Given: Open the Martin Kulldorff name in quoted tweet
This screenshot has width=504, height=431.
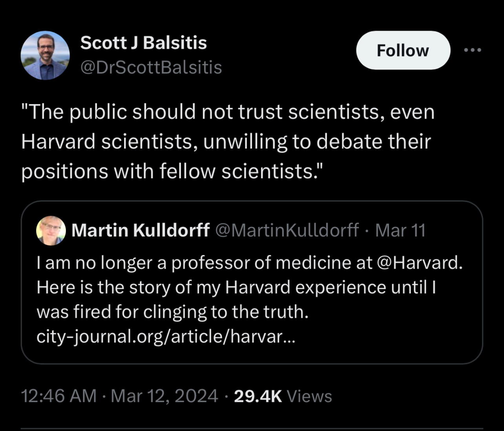Looking at the screenshot, I should pyautogui.click(x=141, y=230).
